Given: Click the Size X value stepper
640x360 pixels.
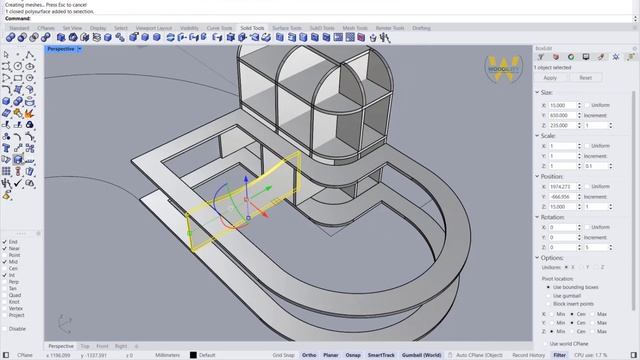Looking at the screenshot, I should pos(579,105).
